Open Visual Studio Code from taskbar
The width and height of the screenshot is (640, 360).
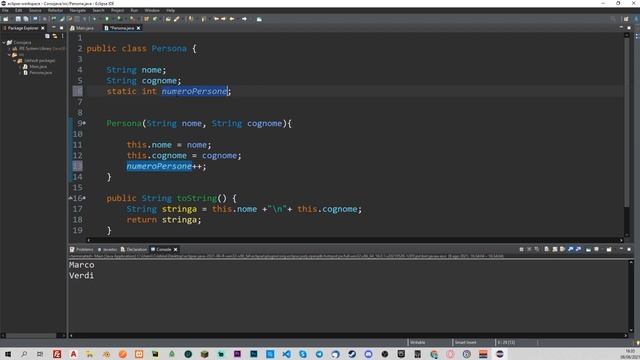tap(287, 354)
